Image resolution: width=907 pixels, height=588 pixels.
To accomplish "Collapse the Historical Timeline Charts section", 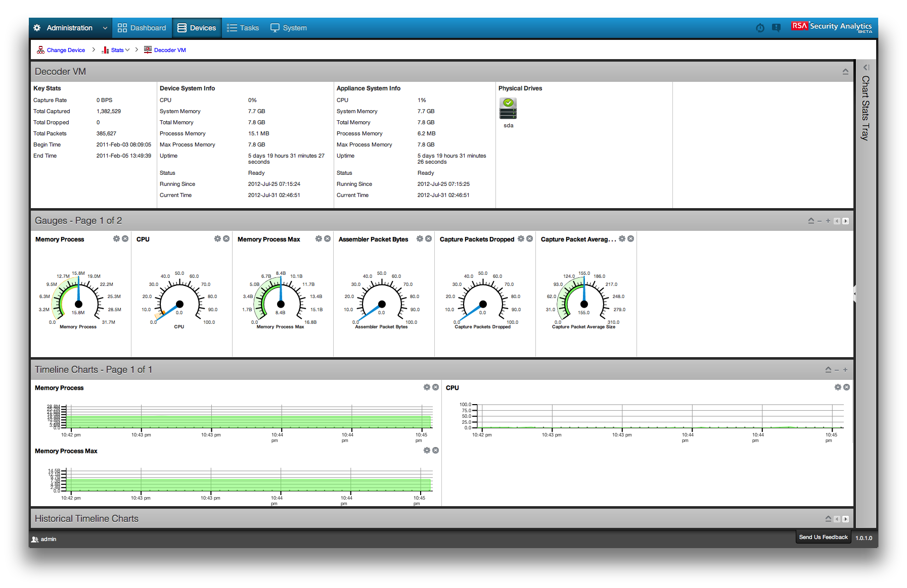I will [828, 518].
